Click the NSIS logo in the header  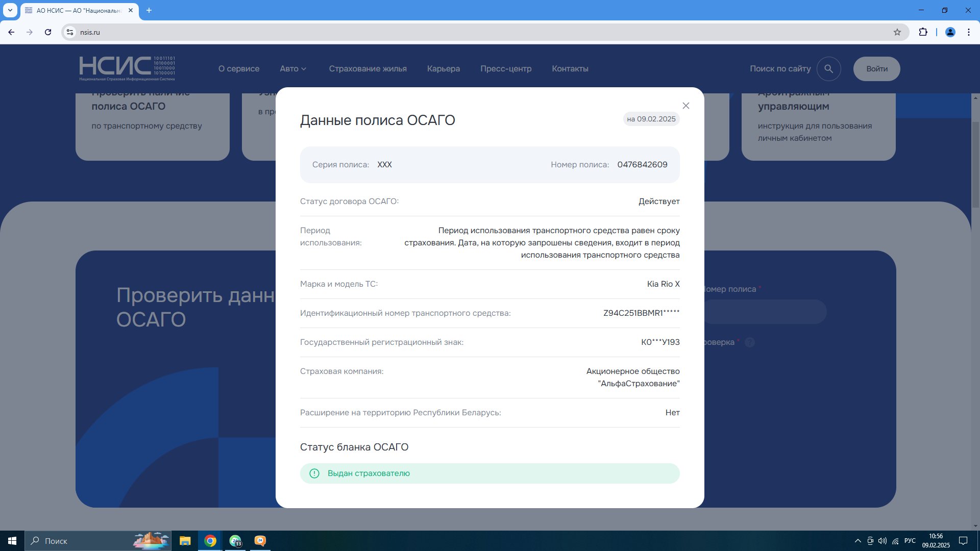point(127,68)
